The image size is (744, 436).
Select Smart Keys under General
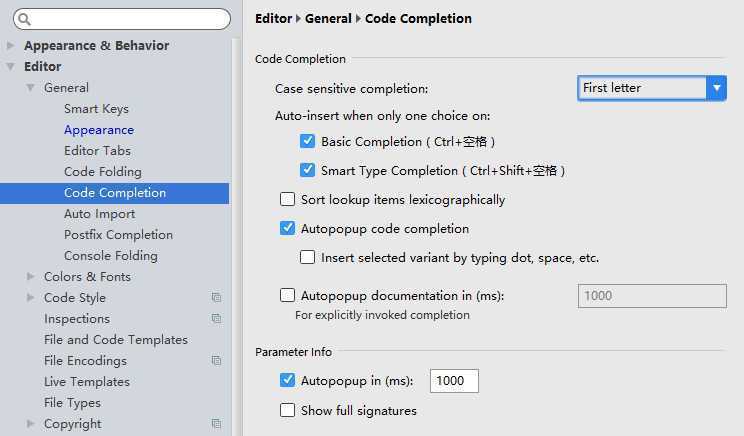96,109
